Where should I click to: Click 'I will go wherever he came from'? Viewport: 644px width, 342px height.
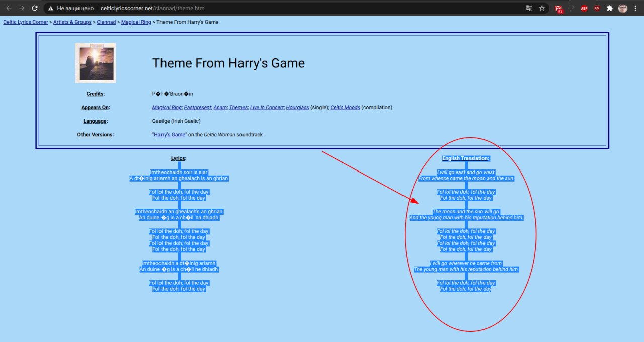click(x=466, y=263)
